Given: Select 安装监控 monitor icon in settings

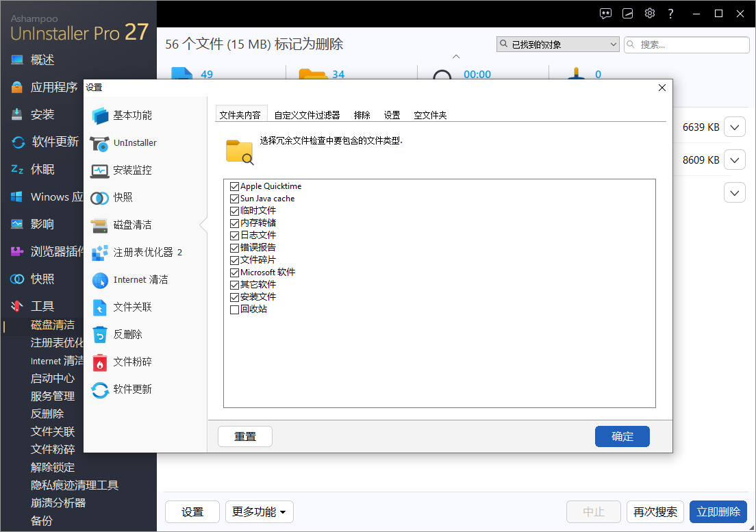Looking at the screenshot, I should click(100, 170).
